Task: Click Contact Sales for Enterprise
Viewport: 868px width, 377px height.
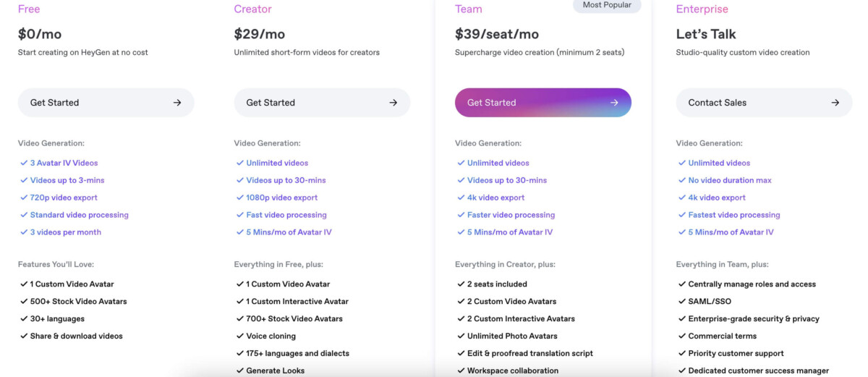Action: coord(764,103)
